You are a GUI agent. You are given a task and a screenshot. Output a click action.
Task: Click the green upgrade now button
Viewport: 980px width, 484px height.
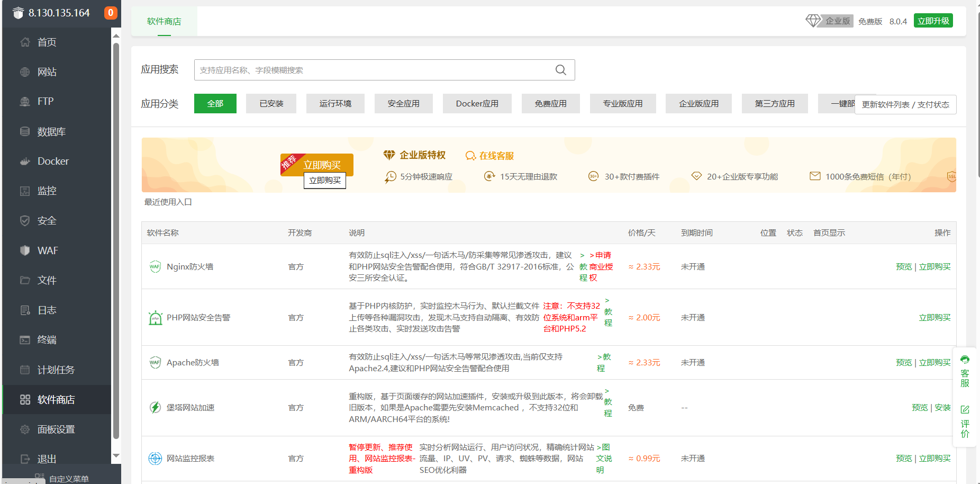933,21
